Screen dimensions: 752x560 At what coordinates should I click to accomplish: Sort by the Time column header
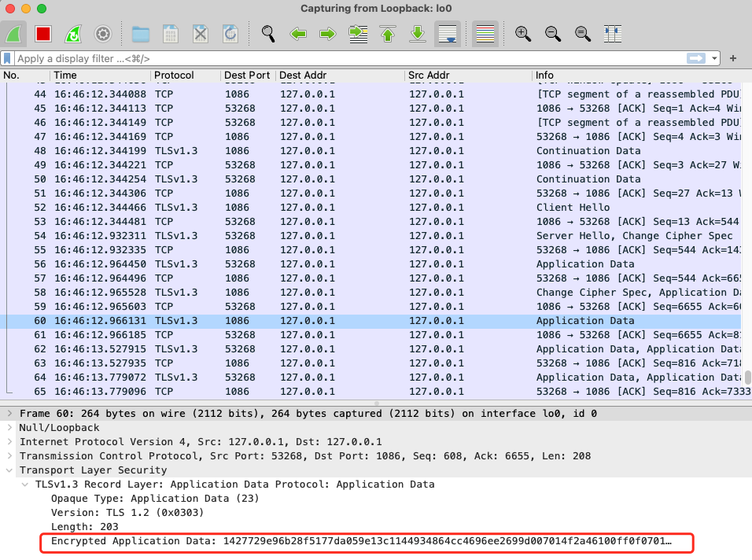point(100,76)
